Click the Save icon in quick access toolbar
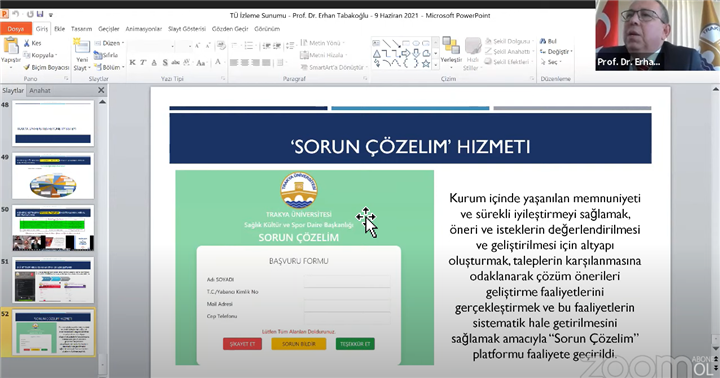This screenshot has height=378, width=720. tap(39, 15)
